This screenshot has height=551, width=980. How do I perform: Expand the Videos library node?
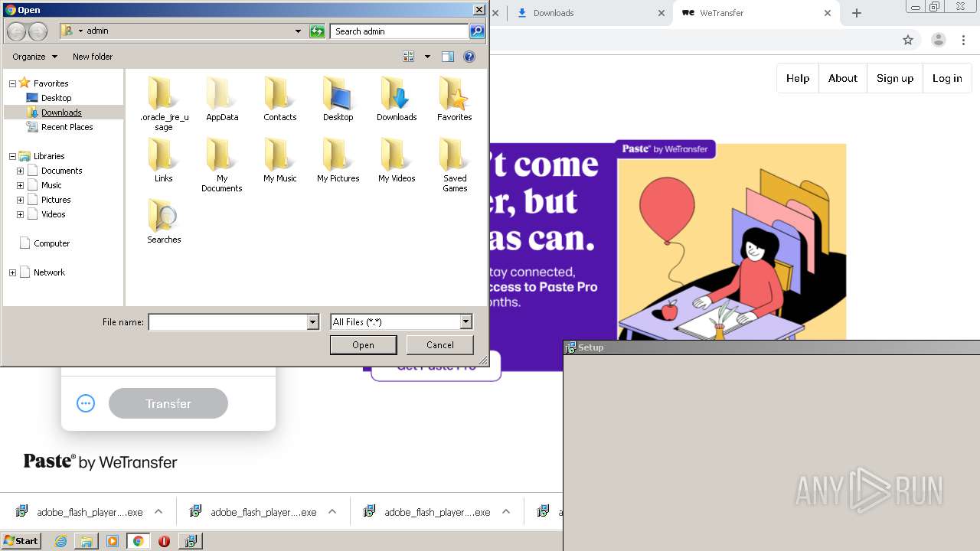click(20, 214)
